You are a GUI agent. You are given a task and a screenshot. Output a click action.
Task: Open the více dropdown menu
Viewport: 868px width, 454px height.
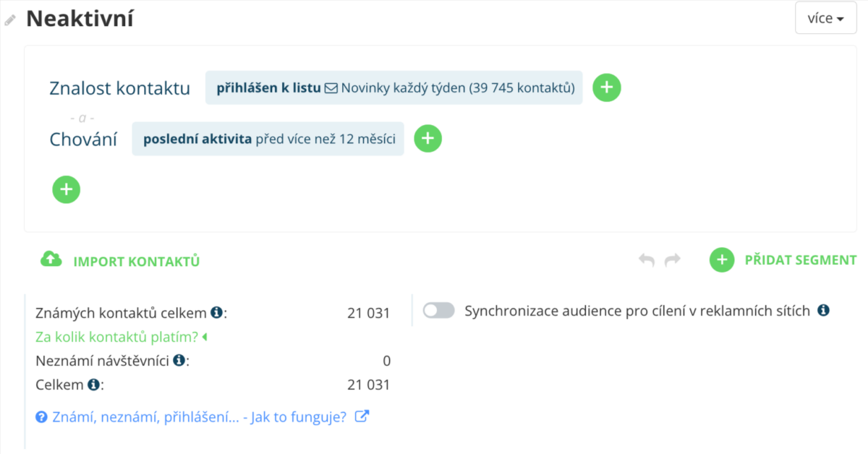(x=825, y=19)
